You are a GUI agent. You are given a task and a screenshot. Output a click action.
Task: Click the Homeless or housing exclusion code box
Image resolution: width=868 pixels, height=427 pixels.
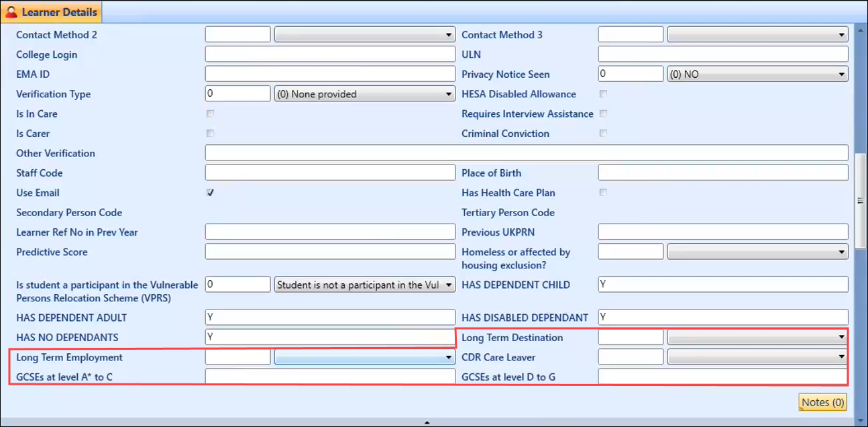631,252
